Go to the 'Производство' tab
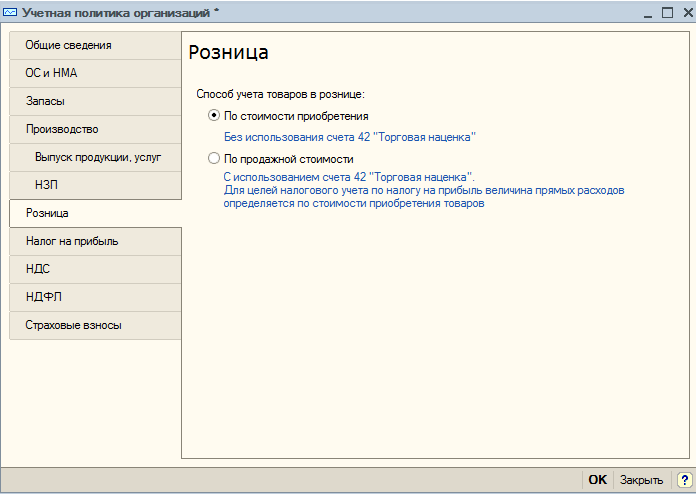This screenshot has height=494, width=696. coord(95,129)
